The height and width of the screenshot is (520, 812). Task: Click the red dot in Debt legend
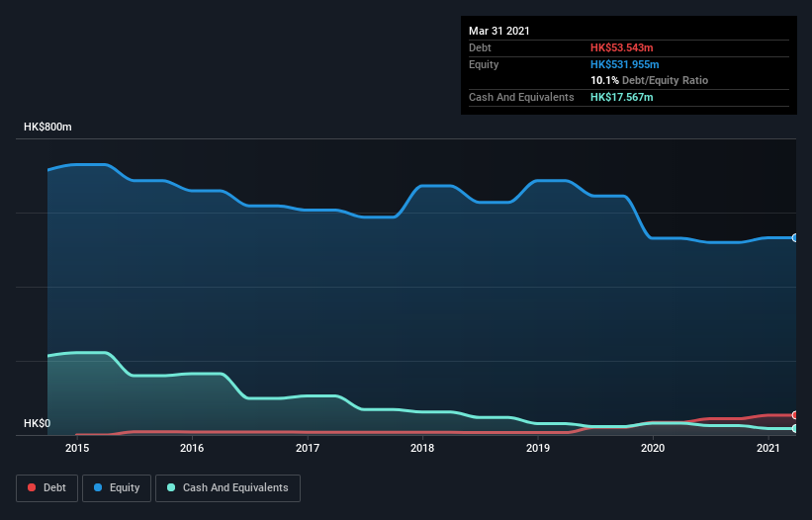[33, 487]
